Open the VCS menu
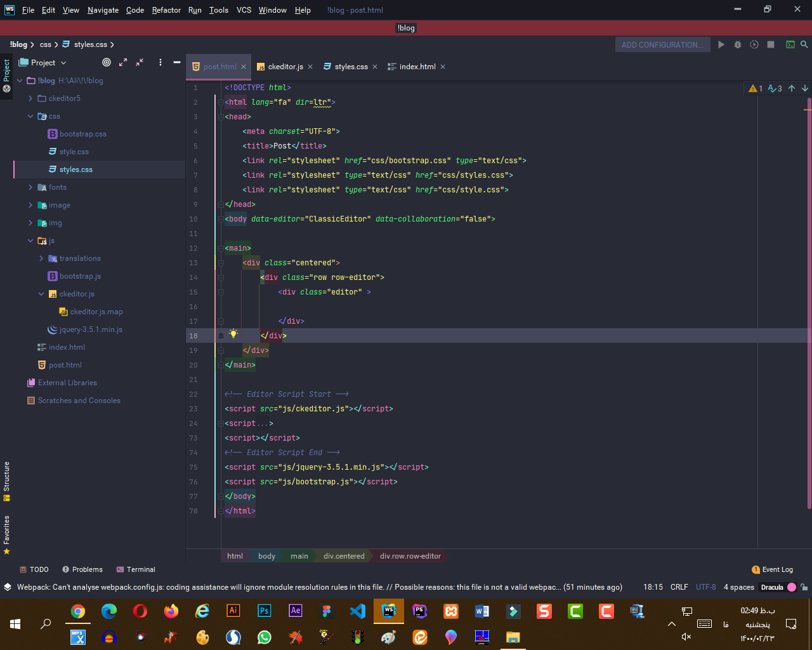This screenshot has height=650, width=812. point(244,10)
